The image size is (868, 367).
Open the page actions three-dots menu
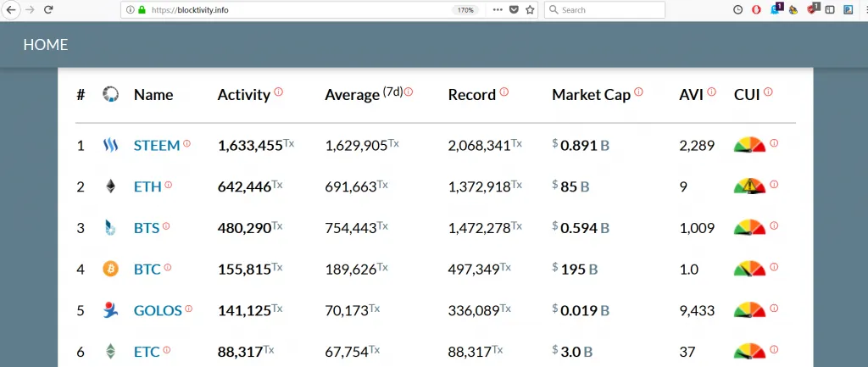tap(498, 9)
